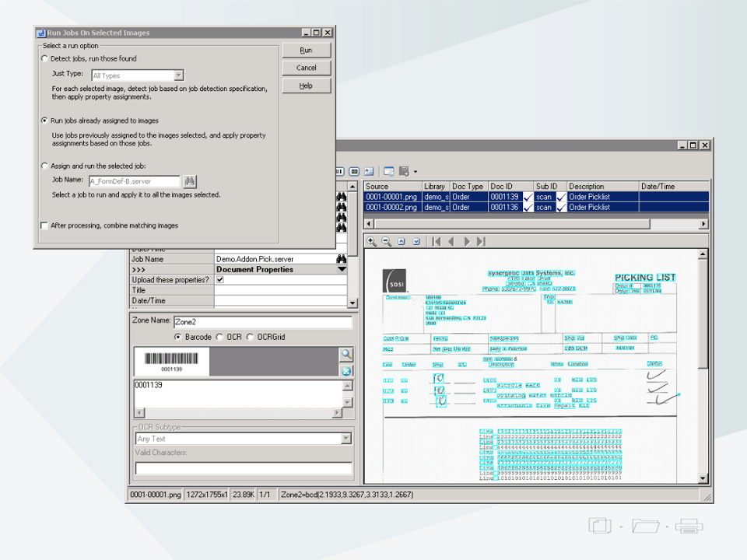Go to previous page in viewer
The width and height of the screenshot is (747, 560).
click(451, 241)
